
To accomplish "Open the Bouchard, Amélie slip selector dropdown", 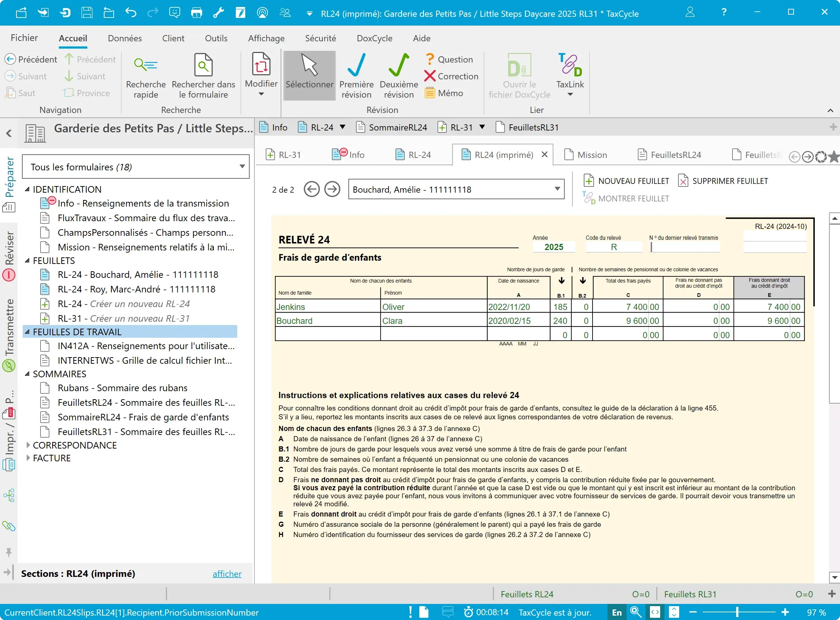I will click(x=557, y=189).
